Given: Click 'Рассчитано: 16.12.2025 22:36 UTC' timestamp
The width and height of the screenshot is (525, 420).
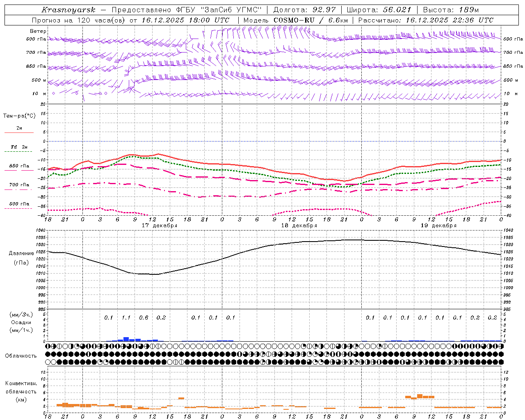Looking at the screenshot, I should (426, 20).
